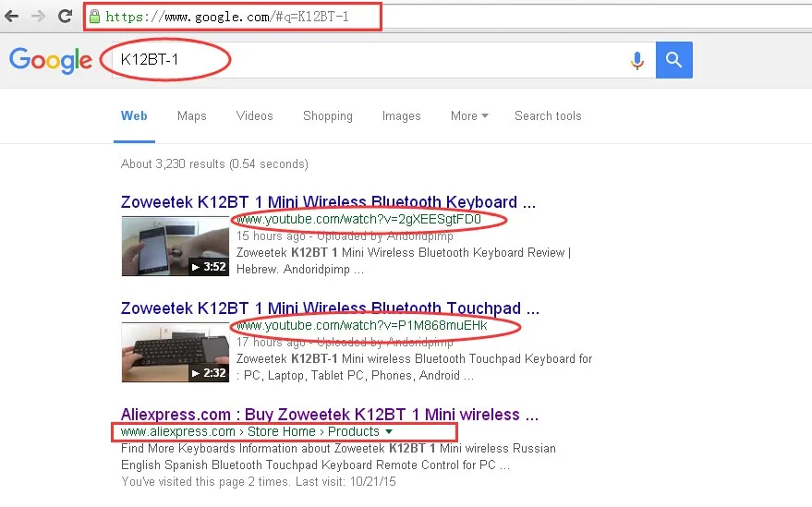This screenshot has width=812, height=507.
Task: Submit search with the blue magnifier button
Action: click(x=673, y=60)
